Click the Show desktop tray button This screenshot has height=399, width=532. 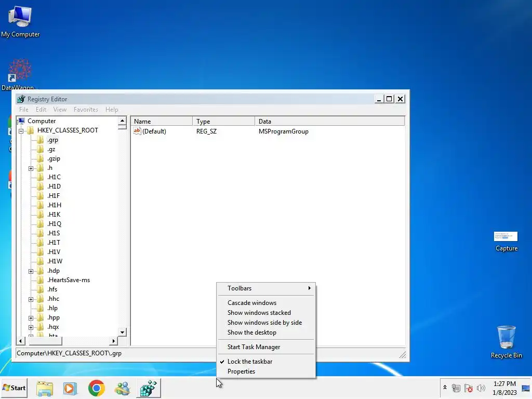click(526, 388)
